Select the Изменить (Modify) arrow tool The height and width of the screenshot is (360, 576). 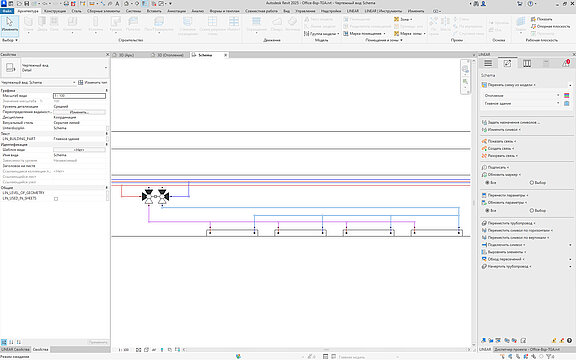(x=10, y=25)
